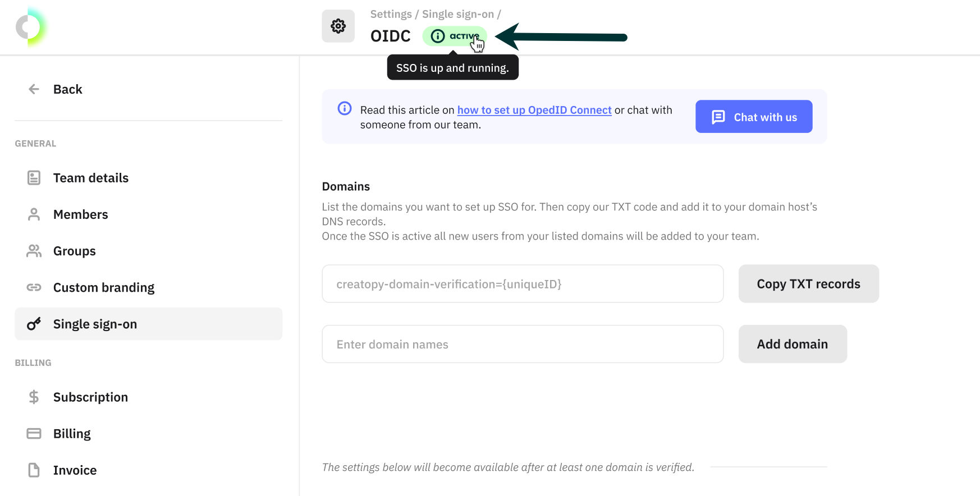The height and width of the screenshot is (496, 980).
Task: Click the ACTIVE status badge
Action: point(455,36)
